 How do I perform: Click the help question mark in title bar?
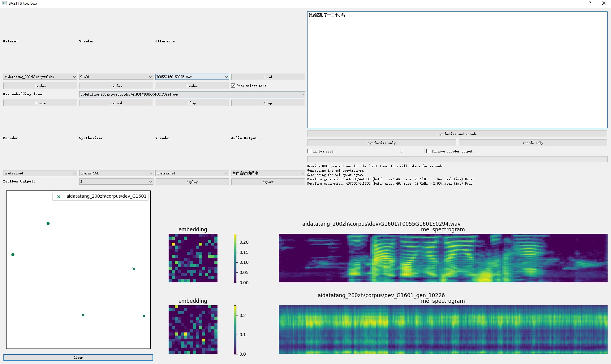tap(590, 3)
